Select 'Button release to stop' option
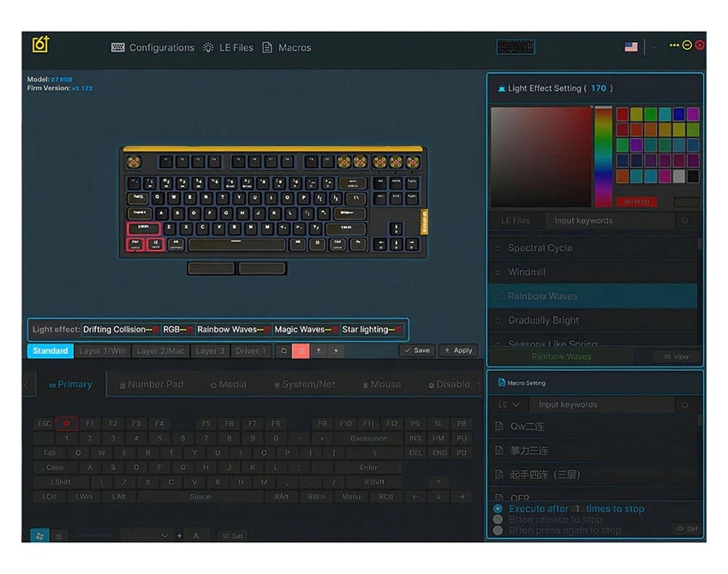This screenshot has width=728, height=574. point(498,519)
